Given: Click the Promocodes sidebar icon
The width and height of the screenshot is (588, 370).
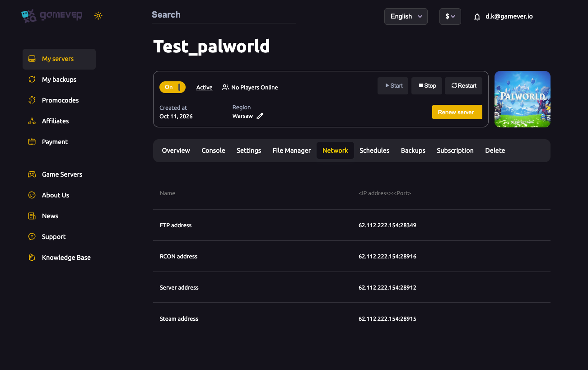Looking at the screenshot, I should pyautogui.click(x=32, y=100).
